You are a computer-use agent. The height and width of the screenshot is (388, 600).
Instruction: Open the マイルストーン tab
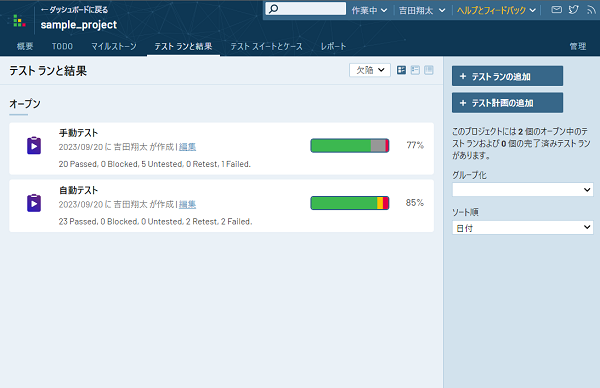(114, 46)
